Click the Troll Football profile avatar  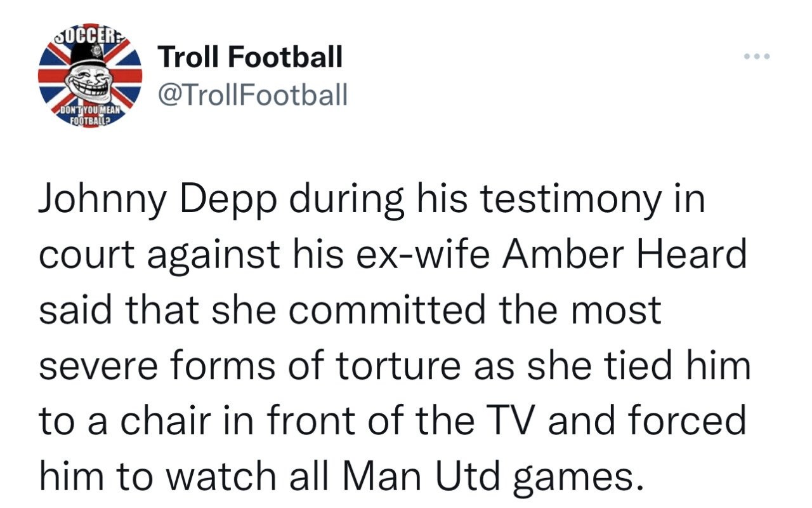(x=89, y=79)
